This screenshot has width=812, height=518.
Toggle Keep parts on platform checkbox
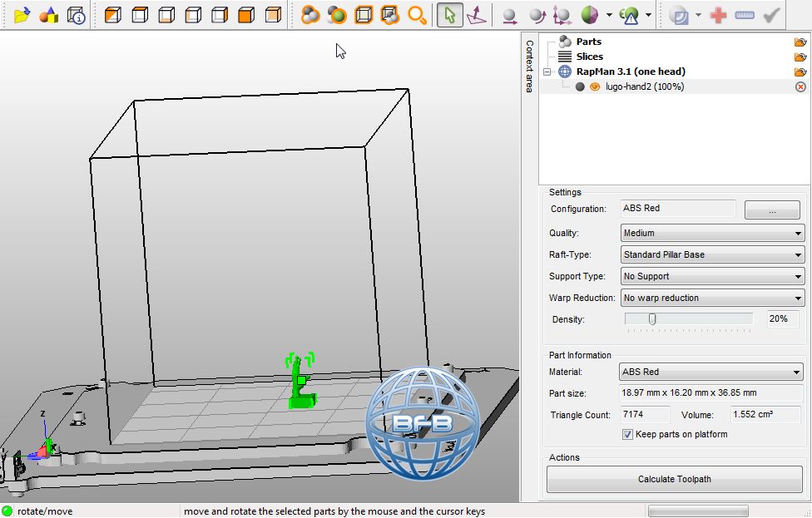[x=627, y=434]
